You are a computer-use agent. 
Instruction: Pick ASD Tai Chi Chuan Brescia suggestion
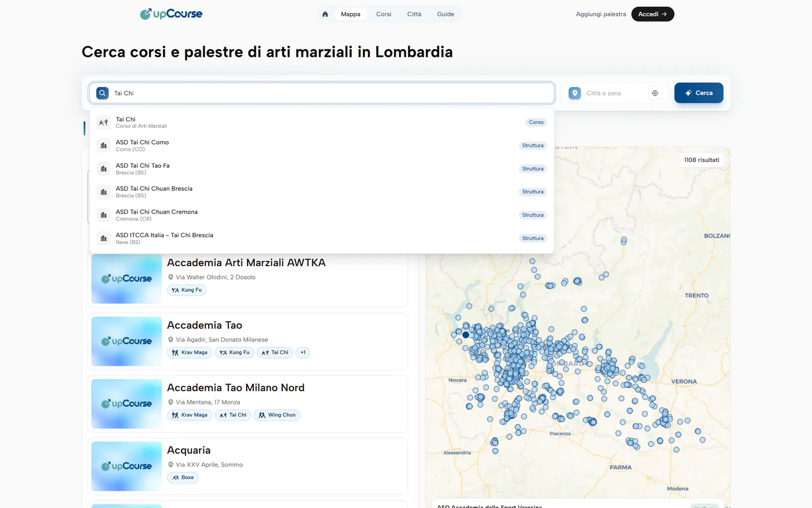click(322, 192)
